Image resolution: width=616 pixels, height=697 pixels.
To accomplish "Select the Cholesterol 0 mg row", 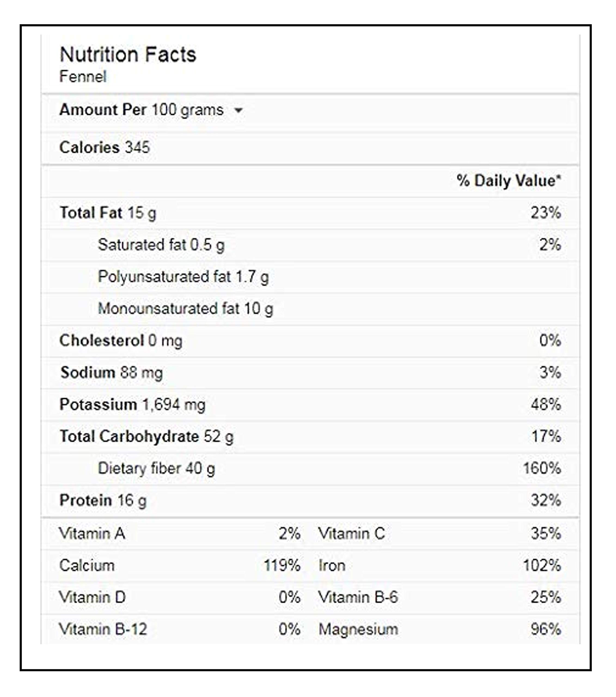I will (310, 341).
